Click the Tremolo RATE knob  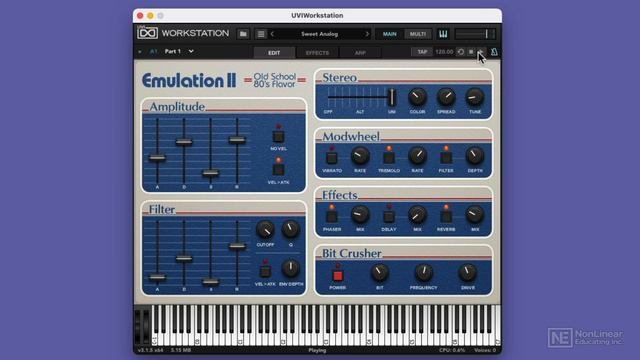click(417, 156)
